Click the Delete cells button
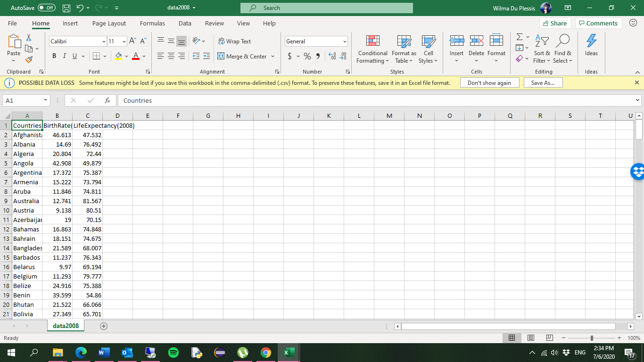The image size is (644, 362). click(476, 49)
